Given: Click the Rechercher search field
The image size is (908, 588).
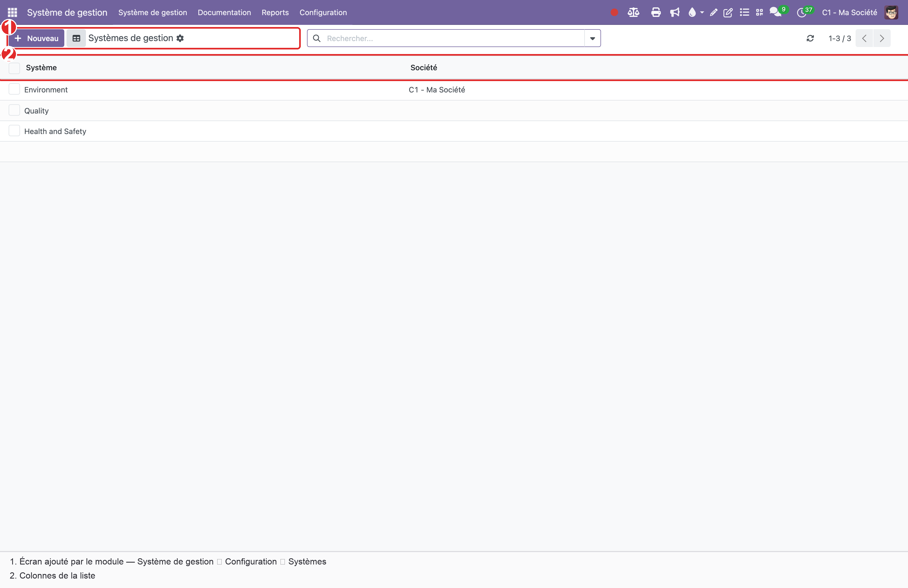Looking at the screenshot, I should point(454,38).
